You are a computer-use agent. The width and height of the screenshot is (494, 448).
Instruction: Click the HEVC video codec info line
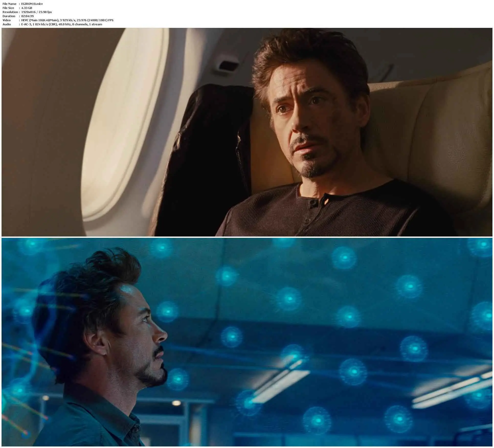(67, 20)
